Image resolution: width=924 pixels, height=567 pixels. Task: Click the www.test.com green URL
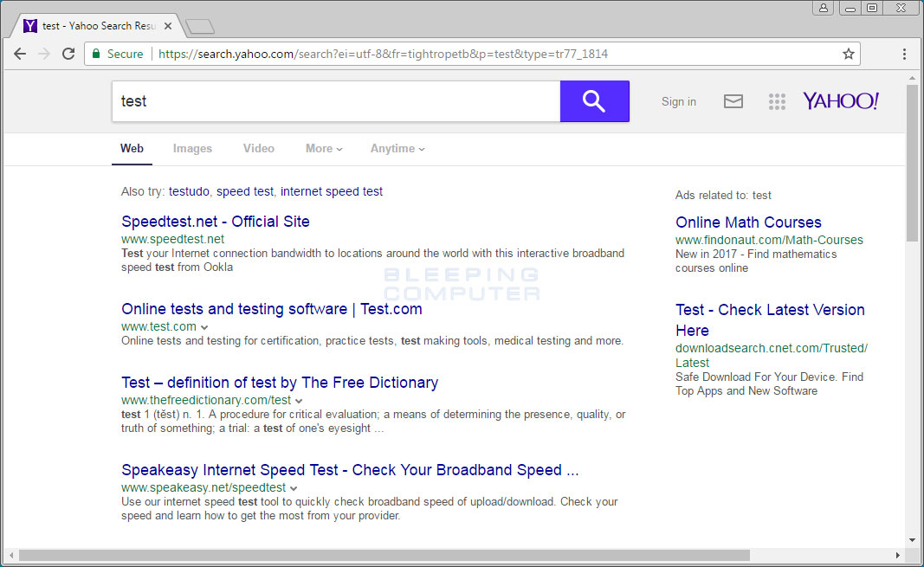click(158, 326)
